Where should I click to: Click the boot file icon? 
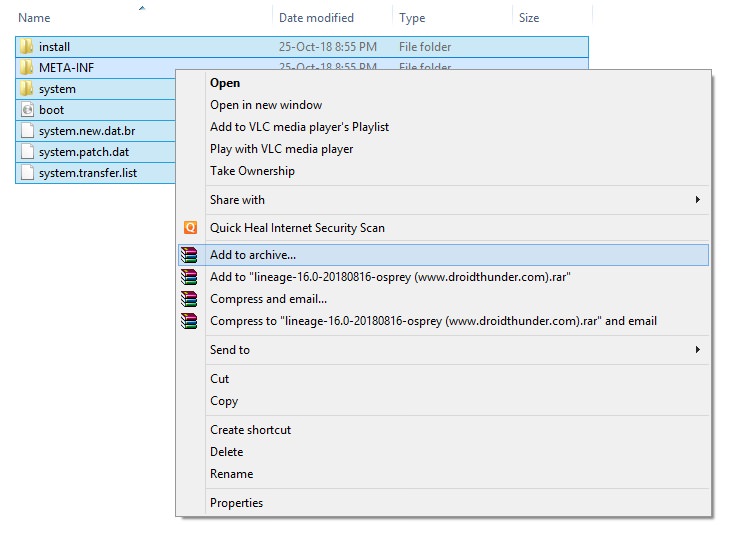[x=27, y=110]
